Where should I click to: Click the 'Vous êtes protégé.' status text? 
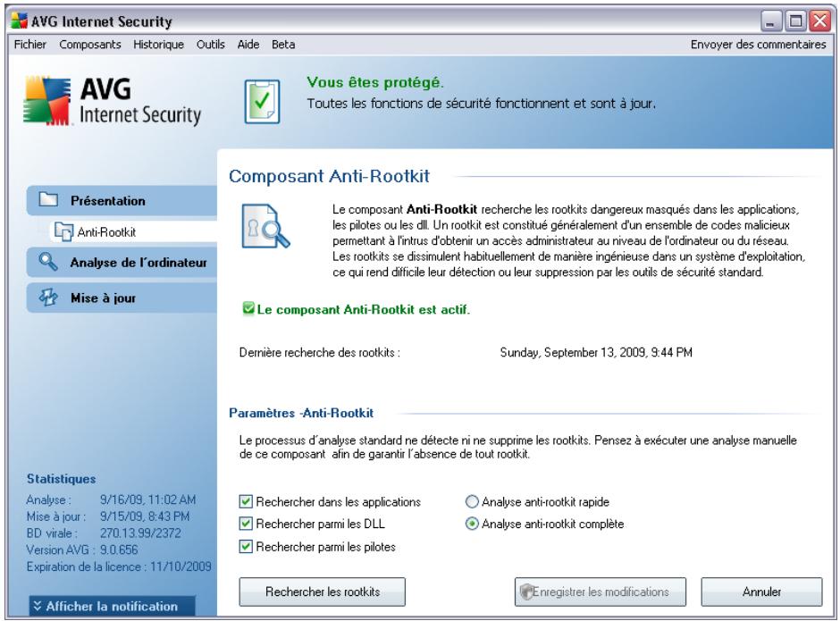click(375, 82)
